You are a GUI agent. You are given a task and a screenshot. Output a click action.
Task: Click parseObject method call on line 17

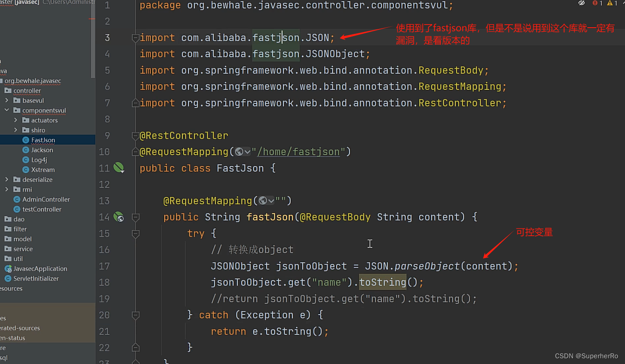pos(427,266)
